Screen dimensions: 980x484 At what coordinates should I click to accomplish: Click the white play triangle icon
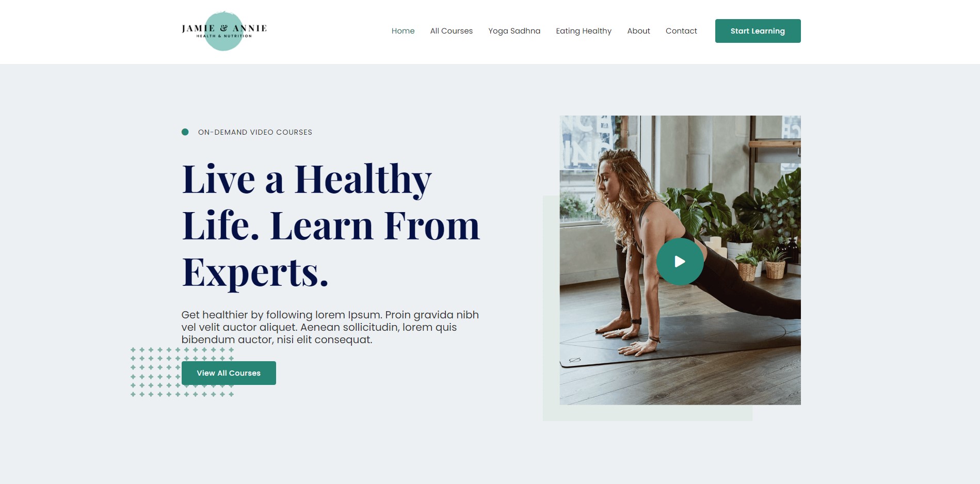(x=680, y=262)
